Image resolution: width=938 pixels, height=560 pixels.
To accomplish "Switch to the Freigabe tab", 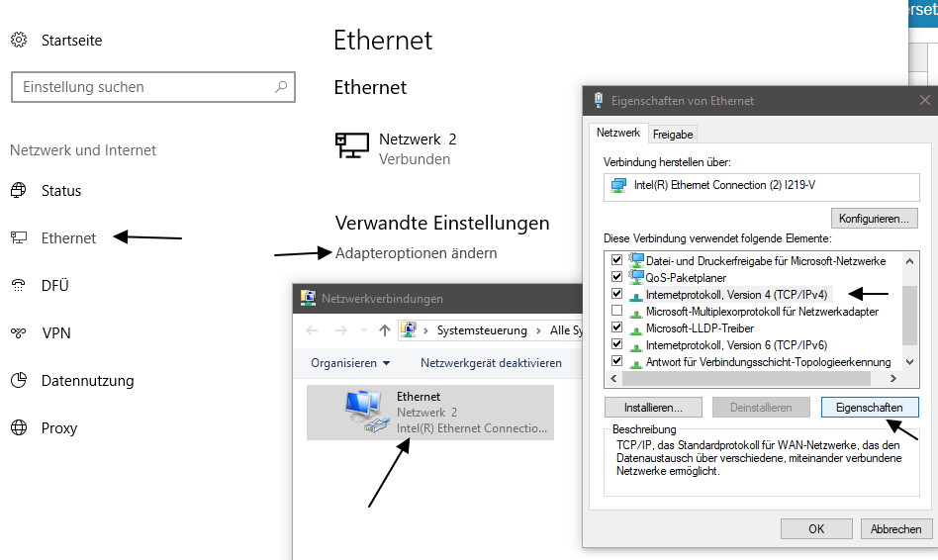I will click(x=673, y=135).
